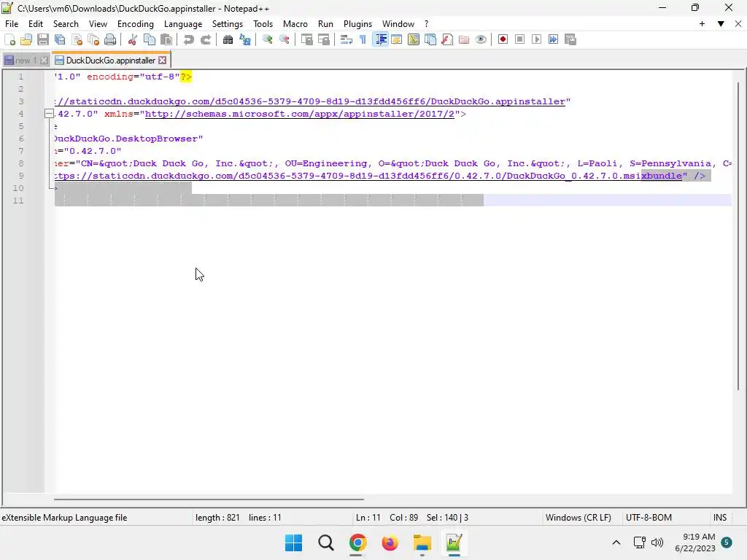Viewport: 747px width, 560px height.
Task: Close the new 1 tab
Action: 44,61
